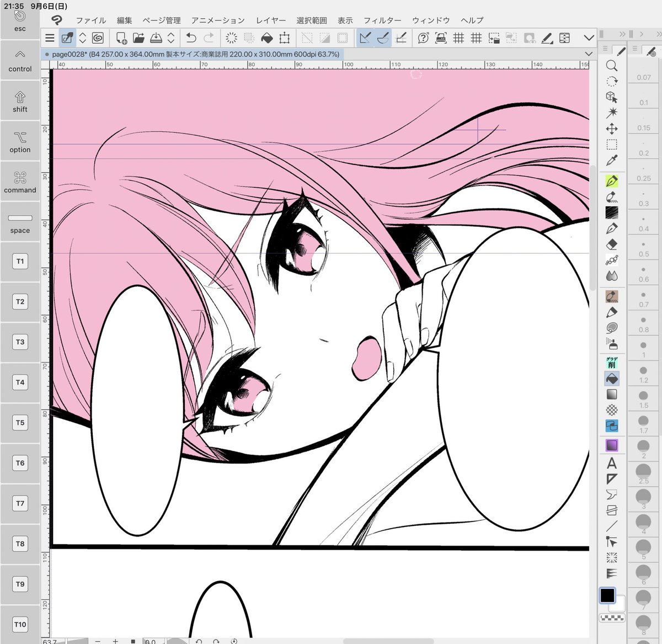Select the Eyedropper tool
This screenshot has width=662, height=644.
click(x=612, y=161)
